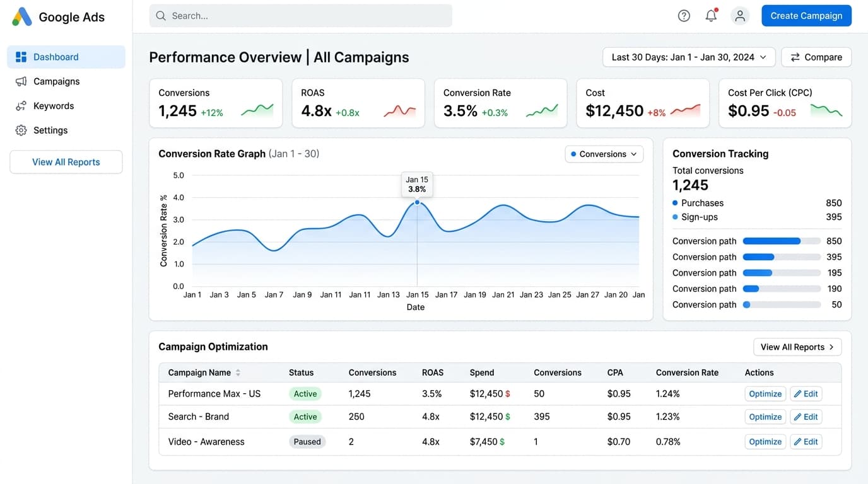
Task: Click View All Reports in sidebar
Action: pyautogui.click(x=66, y=162)
